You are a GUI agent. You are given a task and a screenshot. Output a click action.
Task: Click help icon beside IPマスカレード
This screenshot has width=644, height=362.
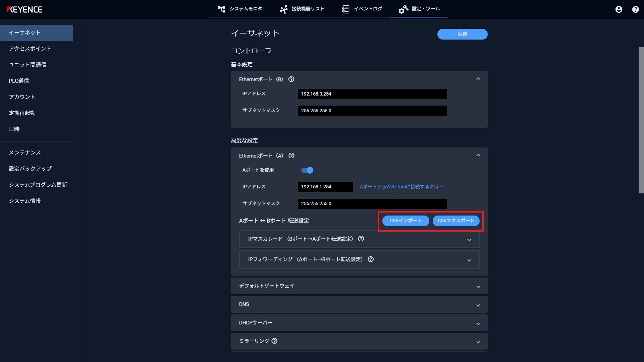pos(361,239)
